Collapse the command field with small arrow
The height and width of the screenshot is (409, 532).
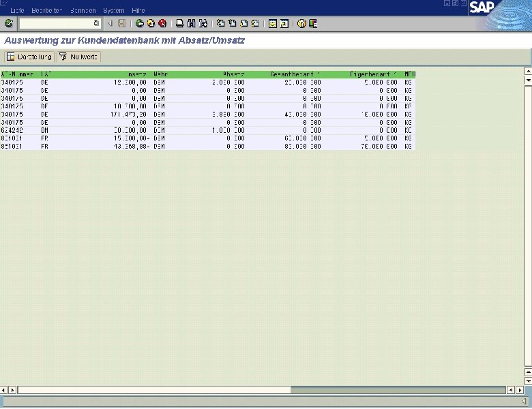[x=110, y=23]
